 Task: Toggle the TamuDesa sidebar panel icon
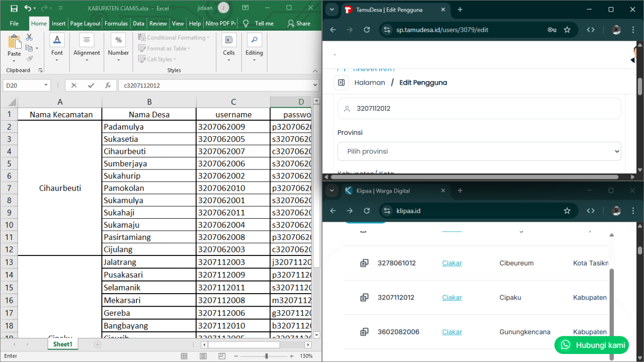pos(341,82)
